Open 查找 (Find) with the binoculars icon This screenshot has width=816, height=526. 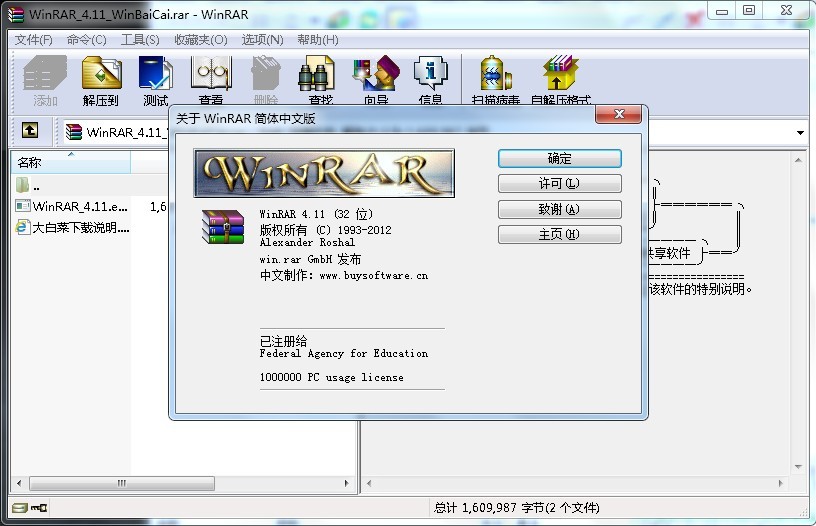[x=320, y=79]
